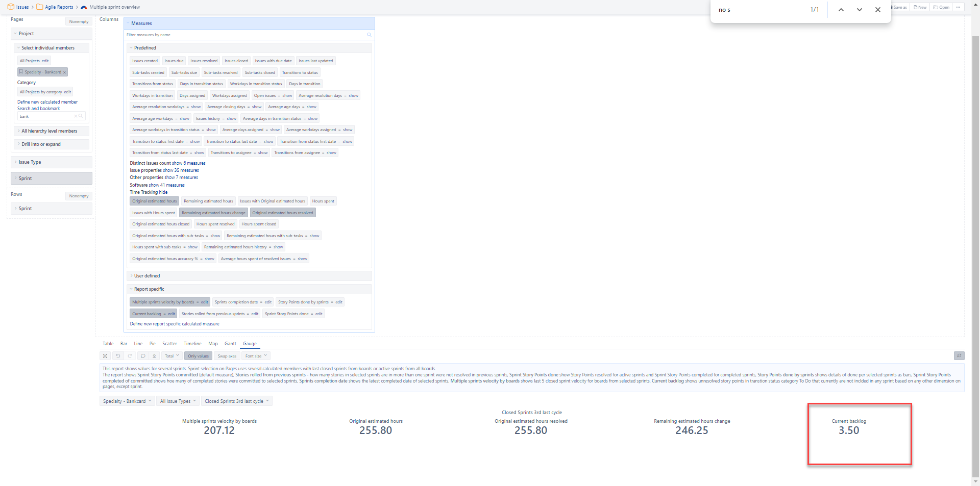Switch to the Pie chart tab
This screenshot has height=486, width=980.
[x=153, y=344]
